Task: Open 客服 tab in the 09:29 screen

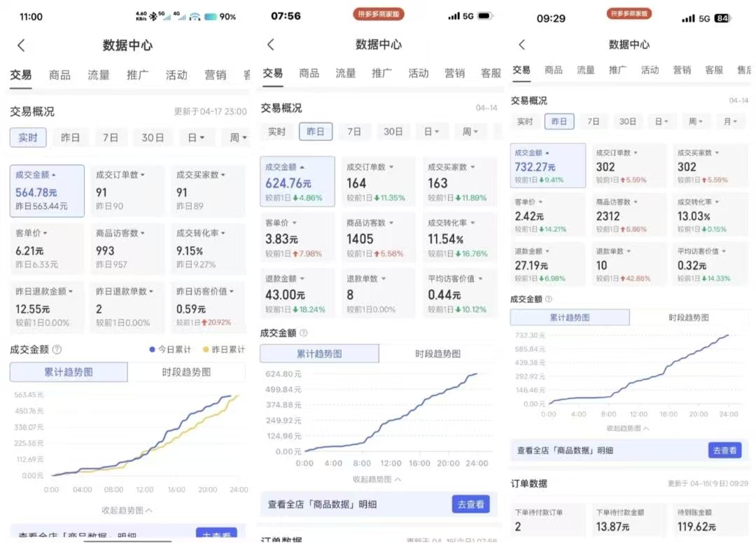Action: click(714, 71)
